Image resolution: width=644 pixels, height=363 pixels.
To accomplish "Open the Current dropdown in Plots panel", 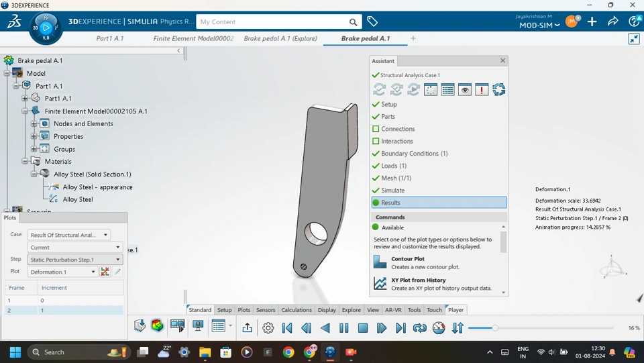I will click(75, 247).
